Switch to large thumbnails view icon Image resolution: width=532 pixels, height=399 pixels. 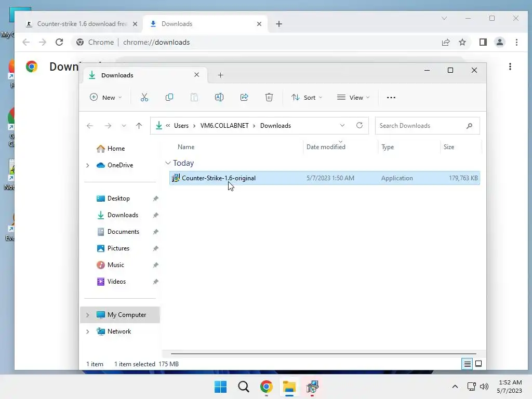coord(478,364)
